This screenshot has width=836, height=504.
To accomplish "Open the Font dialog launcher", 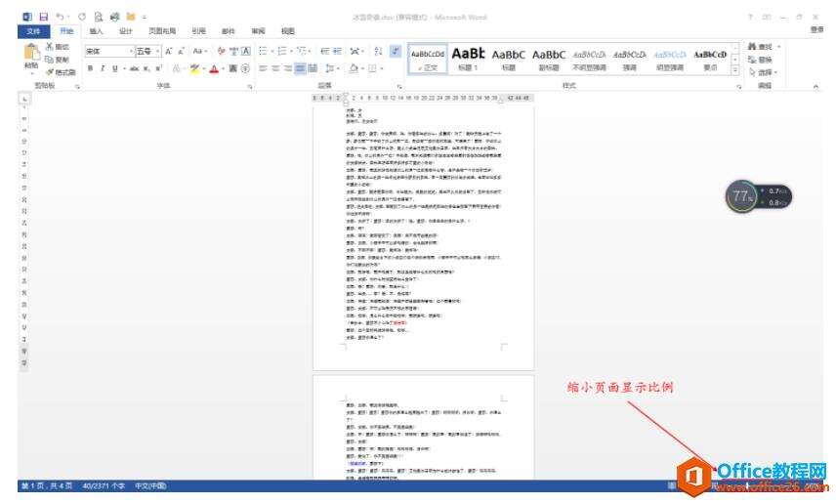I will click(x=249, y=86).
